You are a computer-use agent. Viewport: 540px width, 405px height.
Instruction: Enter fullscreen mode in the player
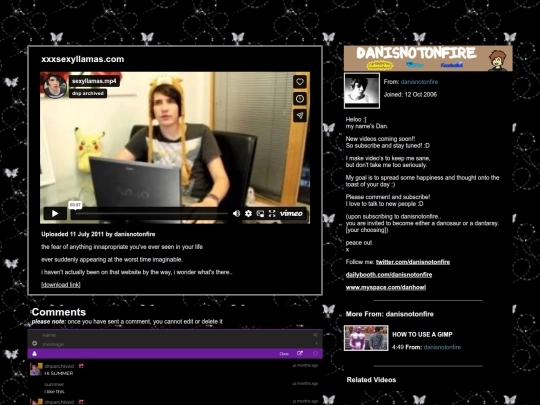point(272,214)
